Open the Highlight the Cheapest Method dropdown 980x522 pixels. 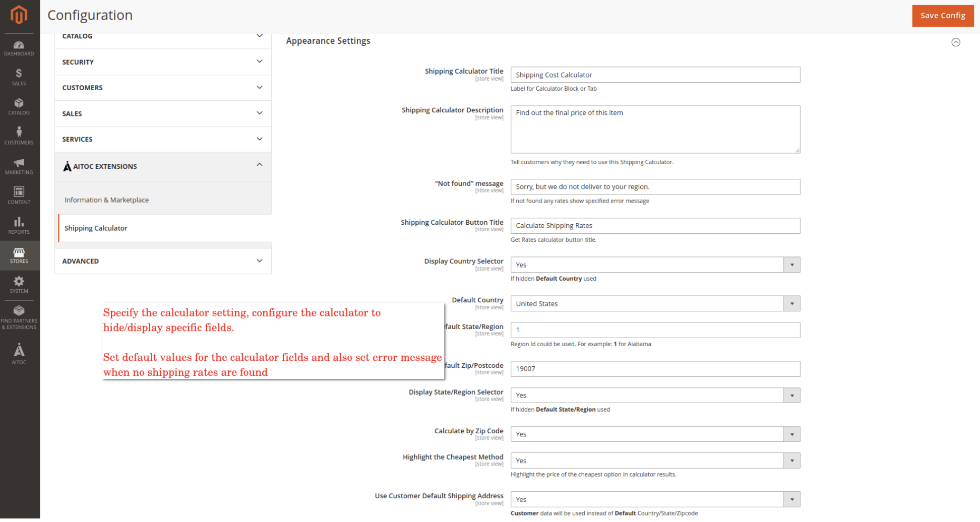pyautogui.click(x=655, y=461)
